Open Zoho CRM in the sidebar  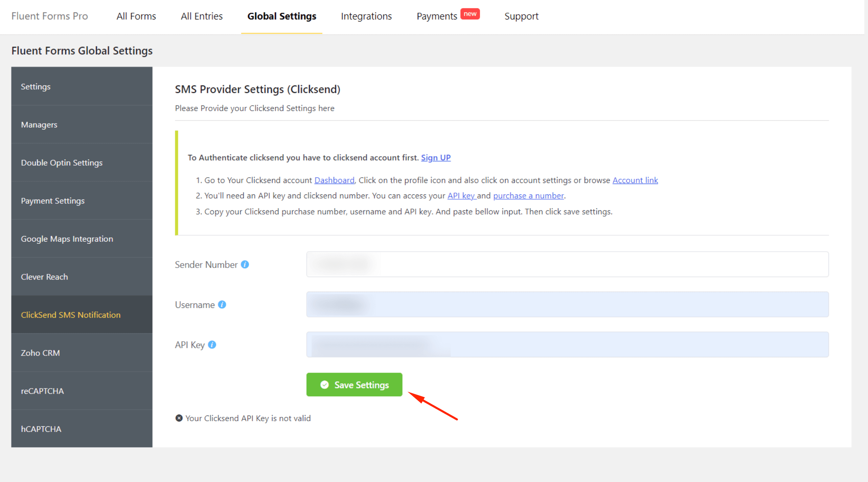point(82,353)
